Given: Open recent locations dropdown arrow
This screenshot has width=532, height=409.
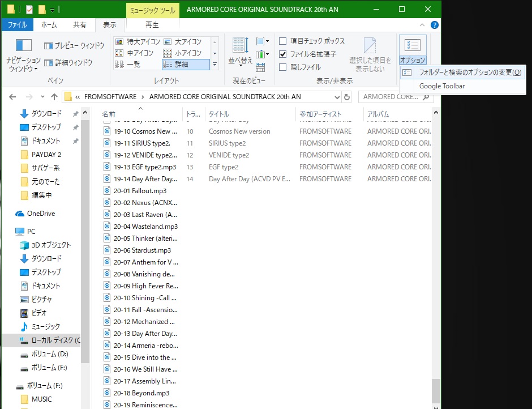Looking at the screenshot, I should [x=42, y=97].
